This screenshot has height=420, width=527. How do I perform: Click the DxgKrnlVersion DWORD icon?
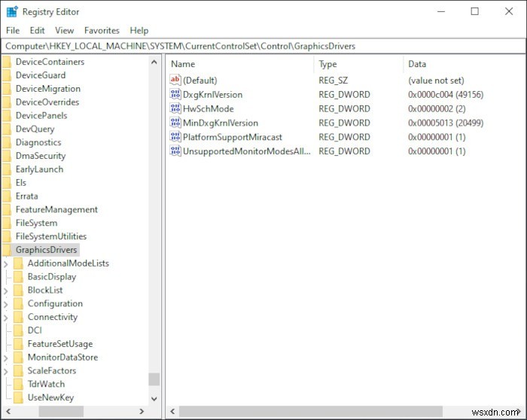175,94
